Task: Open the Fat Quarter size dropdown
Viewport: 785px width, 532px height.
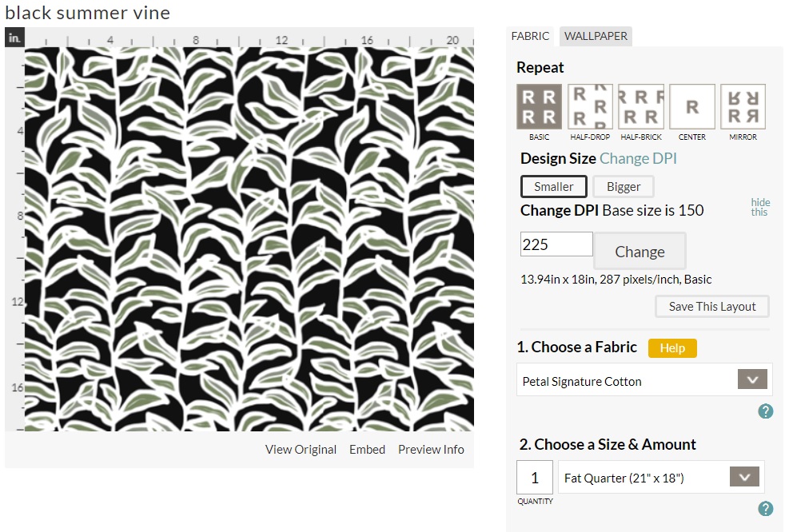Action: (744, 477)
